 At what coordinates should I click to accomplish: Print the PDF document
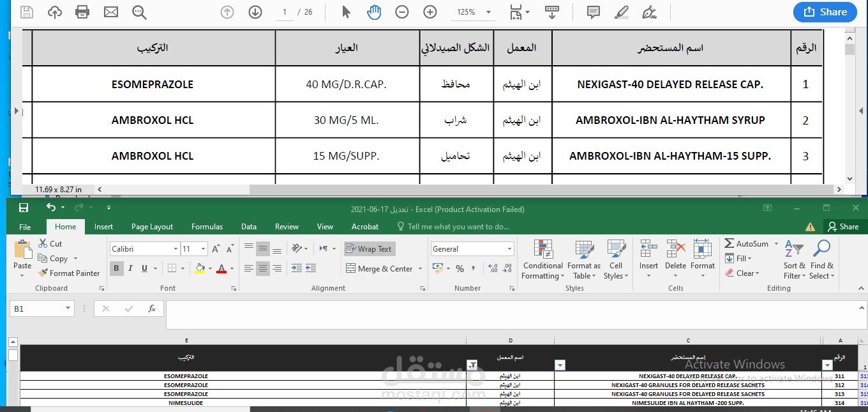[82, 11]
